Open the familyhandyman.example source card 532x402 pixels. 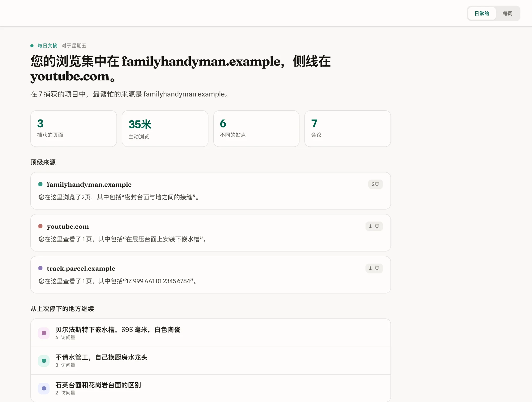click(211, 191)
